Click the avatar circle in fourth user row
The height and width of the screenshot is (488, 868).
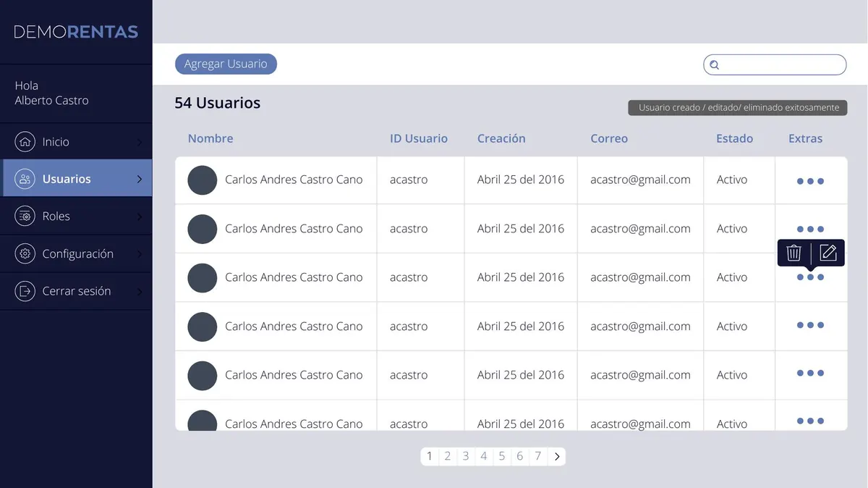(203, 327)
